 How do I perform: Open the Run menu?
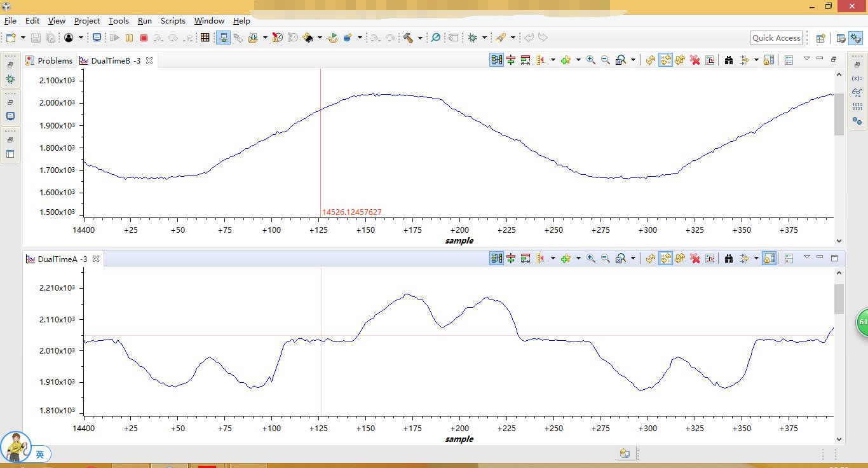[x=144, y=21]
